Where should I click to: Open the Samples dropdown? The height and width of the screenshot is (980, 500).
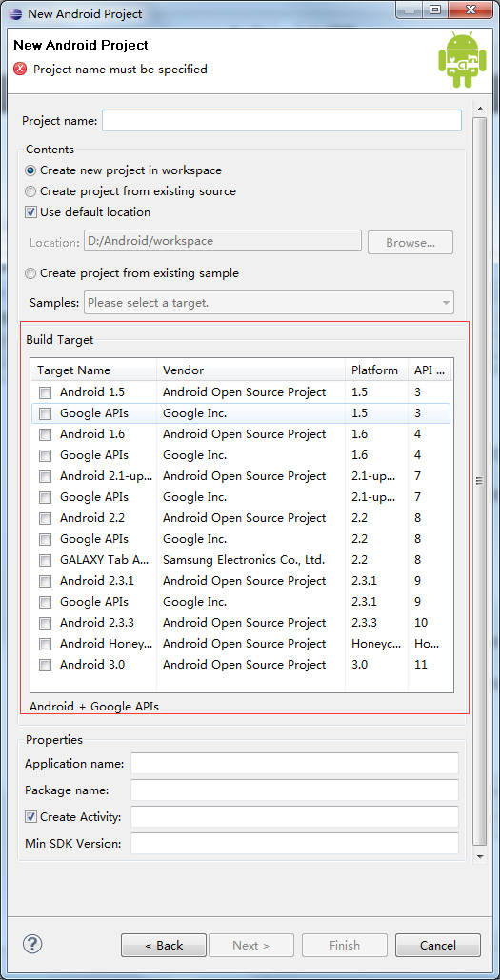[x=269, y=303]
